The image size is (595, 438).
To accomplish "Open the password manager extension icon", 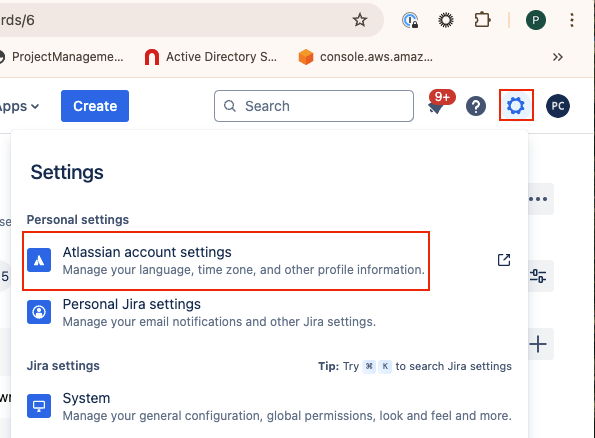I will click(410, 20).
